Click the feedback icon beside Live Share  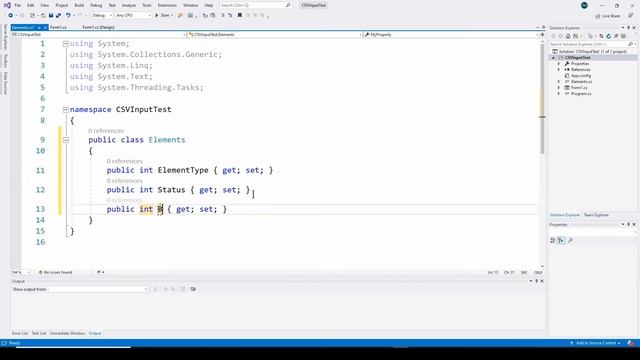(631, 16)
